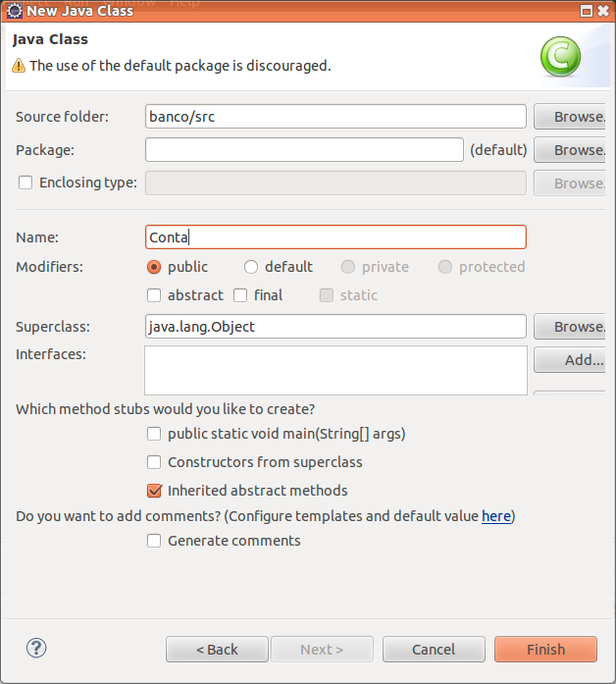Click the Eclipse icon in title bar
Image resolution: width=616 pixels, height=684 pixels.
(13, 11)
